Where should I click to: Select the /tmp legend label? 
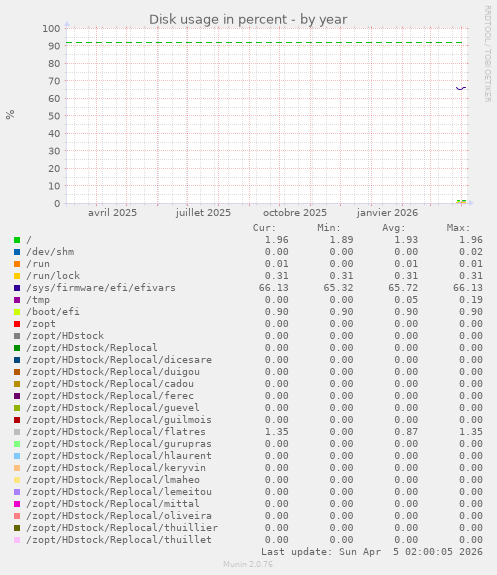point(38,300)
